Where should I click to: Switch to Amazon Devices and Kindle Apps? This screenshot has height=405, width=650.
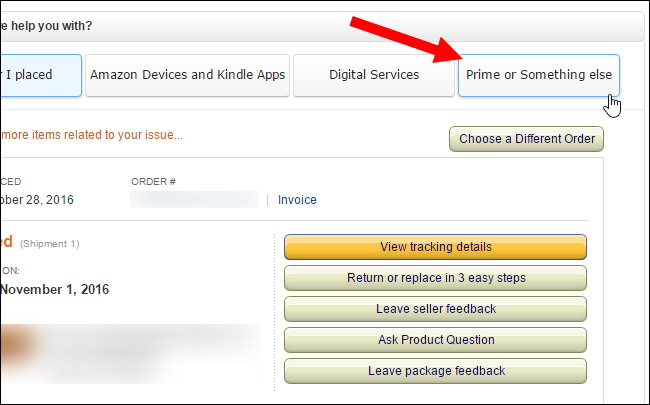tap(187, 75)
